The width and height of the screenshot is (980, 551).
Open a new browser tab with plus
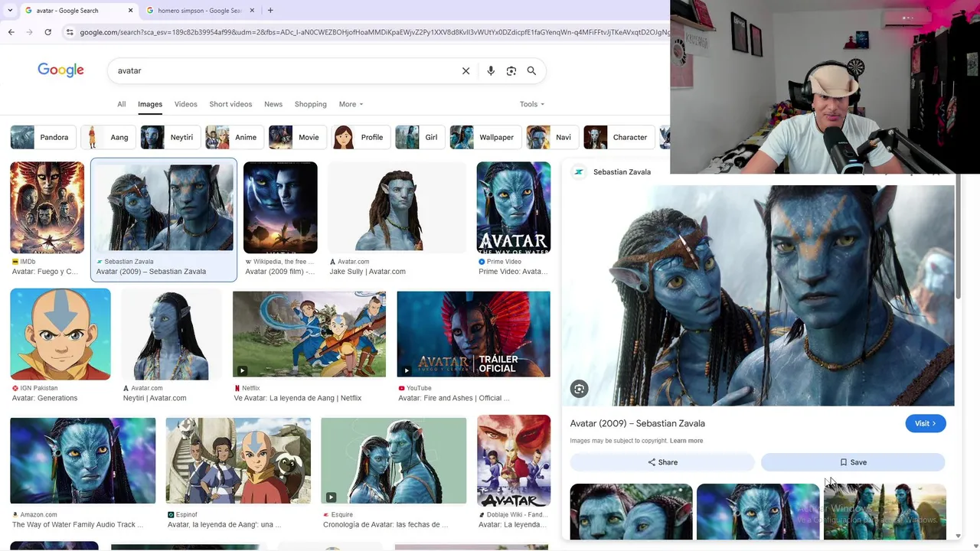270,11
